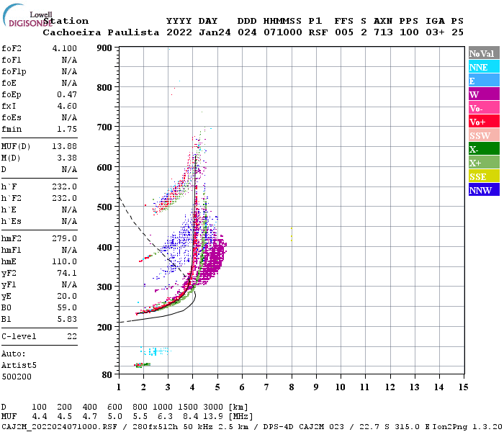Click the fmin value 1.75

pyautogui.click(x=67, y=129)
